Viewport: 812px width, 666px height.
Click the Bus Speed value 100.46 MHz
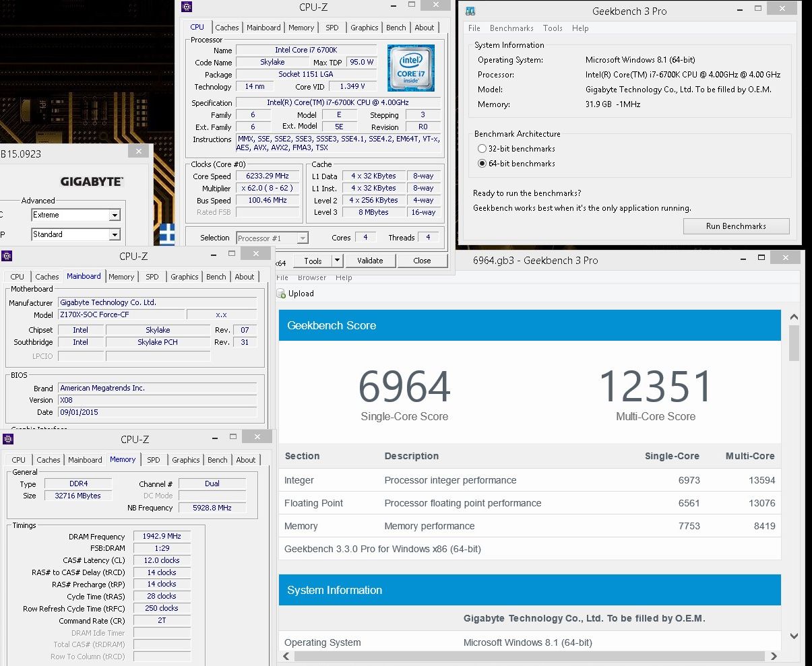[x=268, y=200]
